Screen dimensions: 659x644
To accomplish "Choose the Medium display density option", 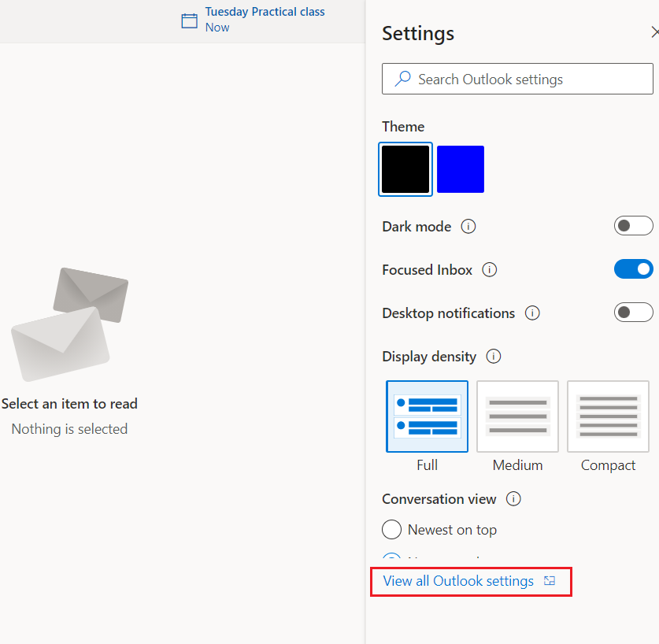I will [x=517, y=416].
